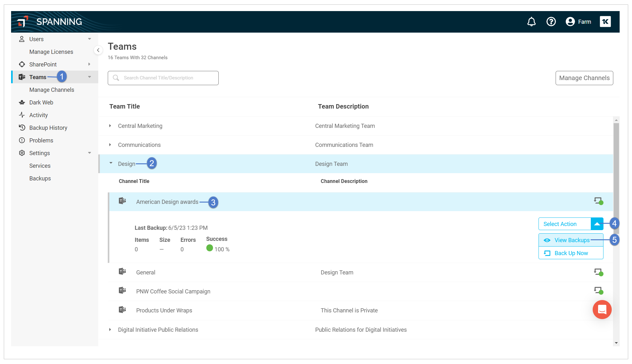
Task: Click the Team Title column header
Action: tap(125, 106)
